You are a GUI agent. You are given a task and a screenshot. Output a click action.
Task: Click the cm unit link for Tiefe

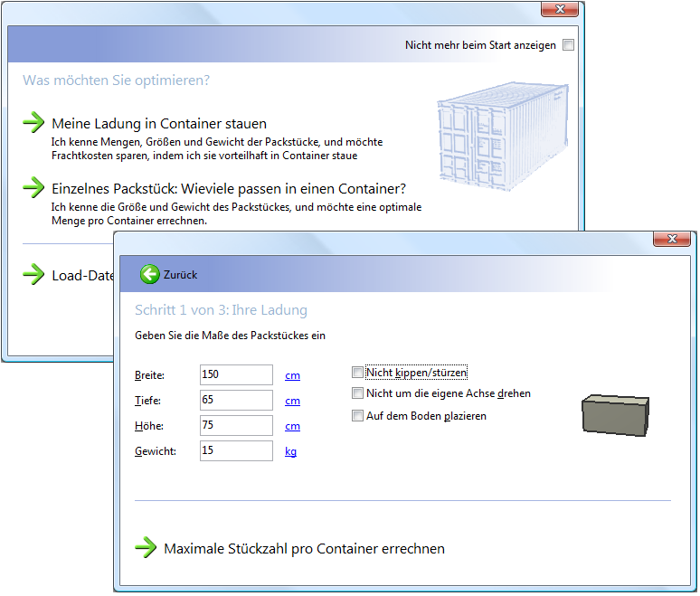click(292, 401)
